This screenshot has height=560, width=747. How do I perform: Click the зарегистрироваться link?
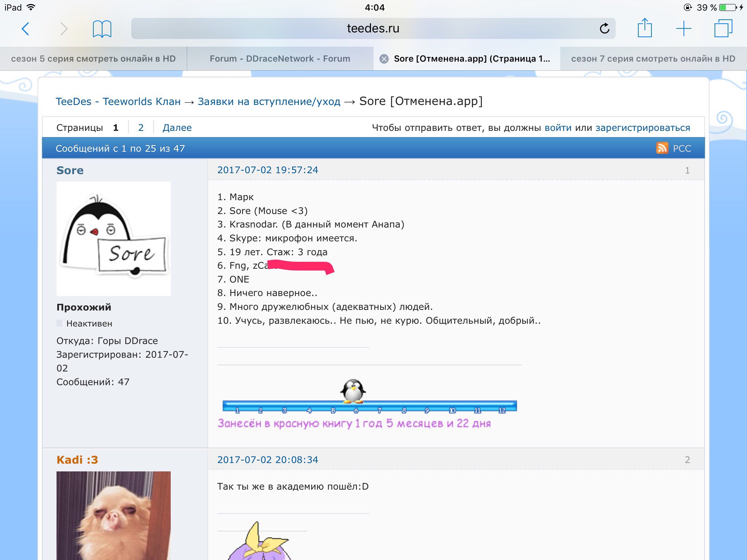tap(643, 128)
